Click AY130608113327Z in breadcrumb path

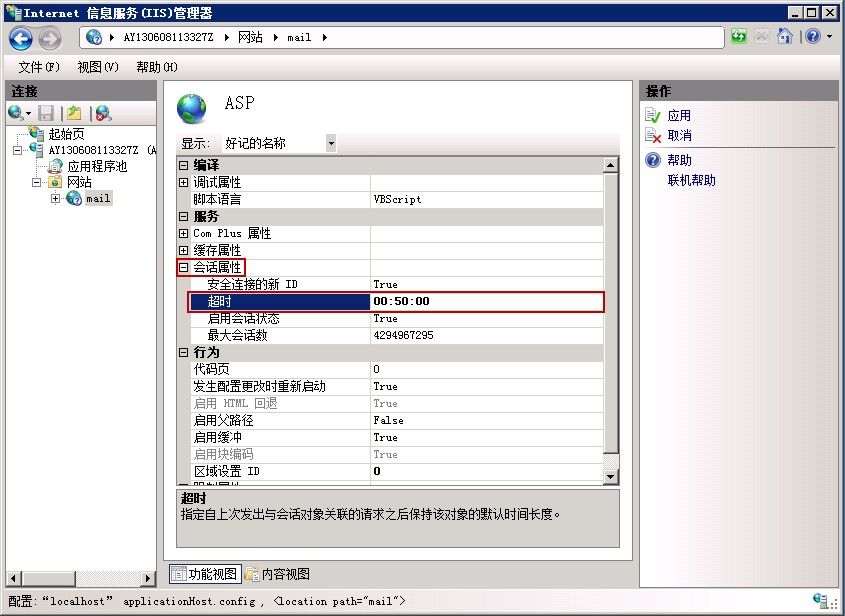169,37
